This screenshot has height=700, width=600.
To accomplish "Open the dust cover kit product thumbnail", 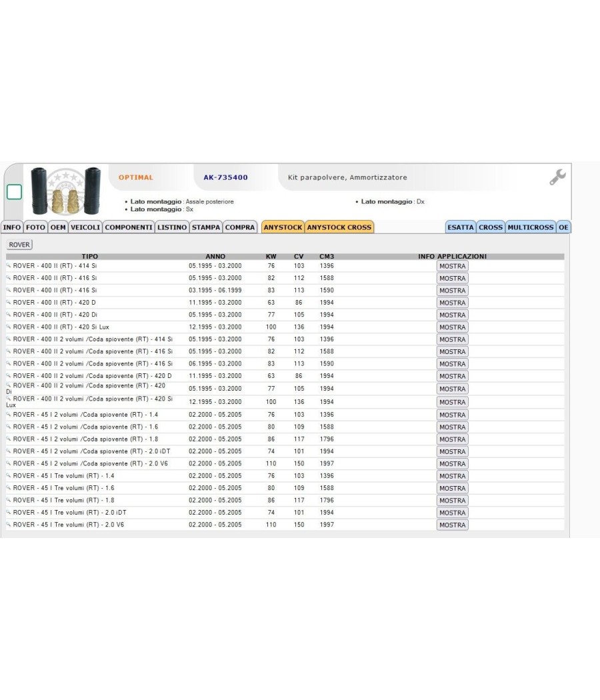I will 65,191.
